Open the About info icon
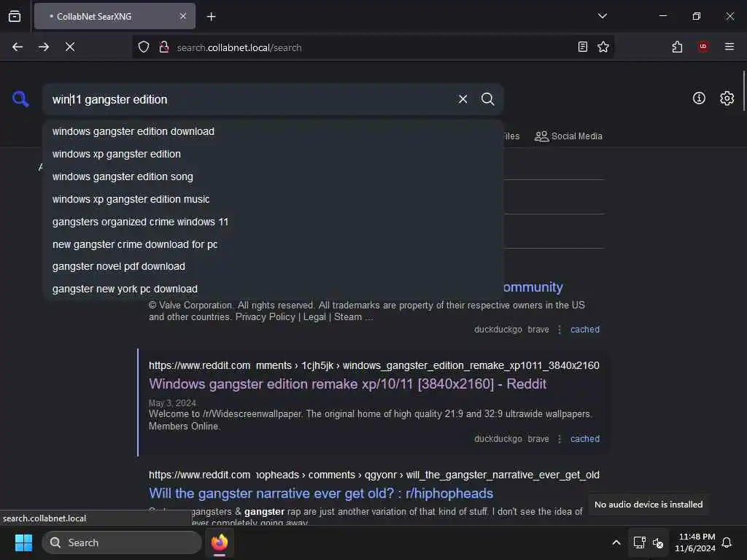This screenshot has height=560, width=747. tap(699, 98)
